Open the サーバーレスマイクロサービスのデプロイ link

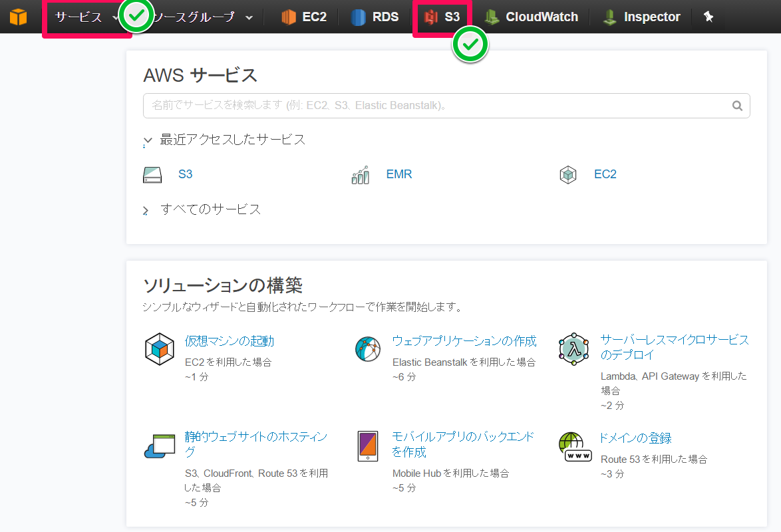(675, 347)
